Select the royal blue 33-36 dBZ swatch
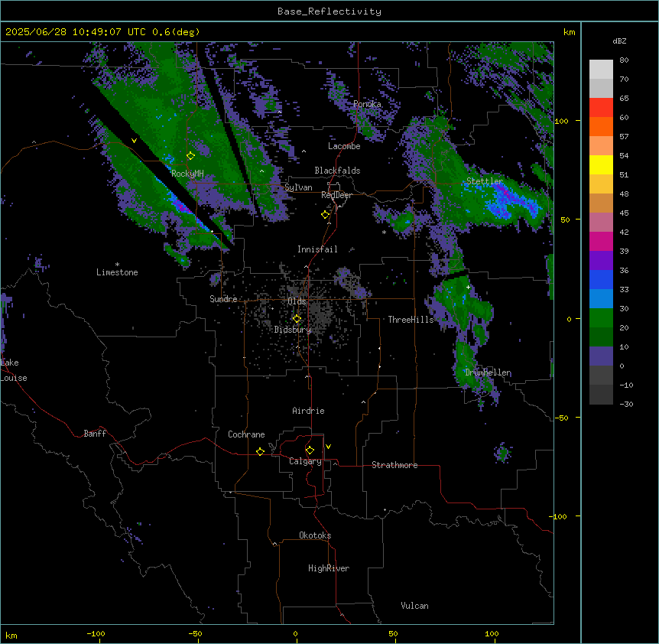The width and height of the screenshot is (659, 644). (601, 280)
